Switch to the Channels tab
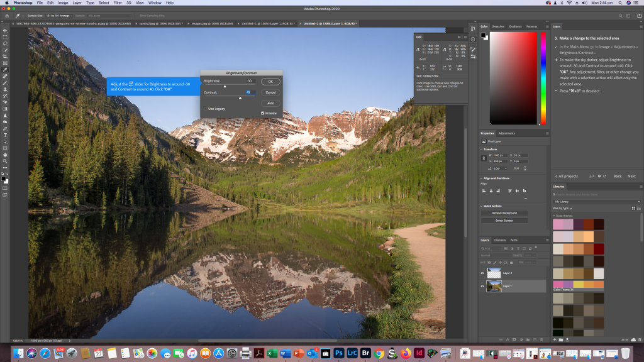Viewport: 644px width, 362px height. click(x=499, y=240)
